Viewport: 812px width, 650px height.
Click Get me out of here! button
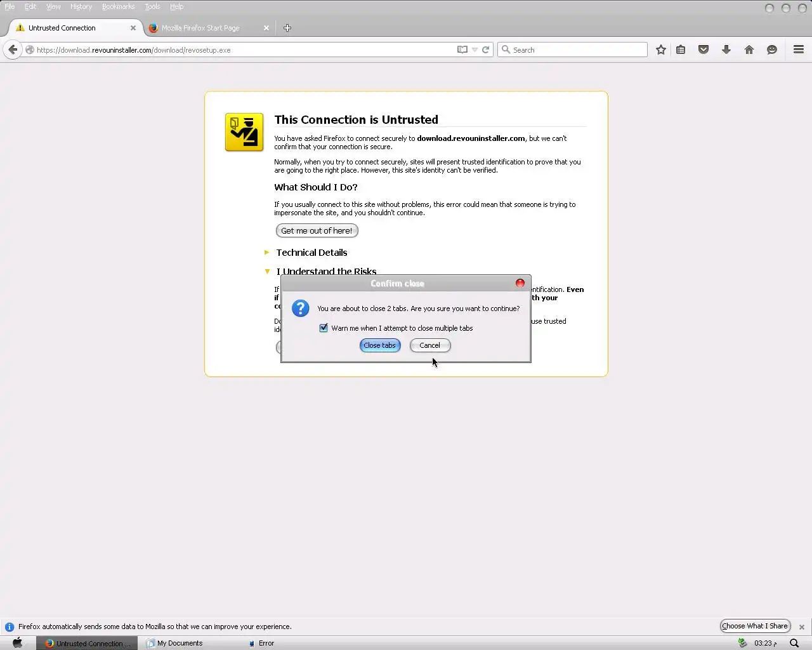point(317,230)
